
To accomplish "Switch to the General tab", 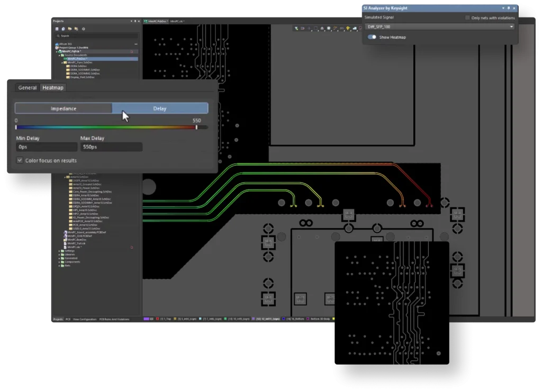I will (x=28, y=88).
